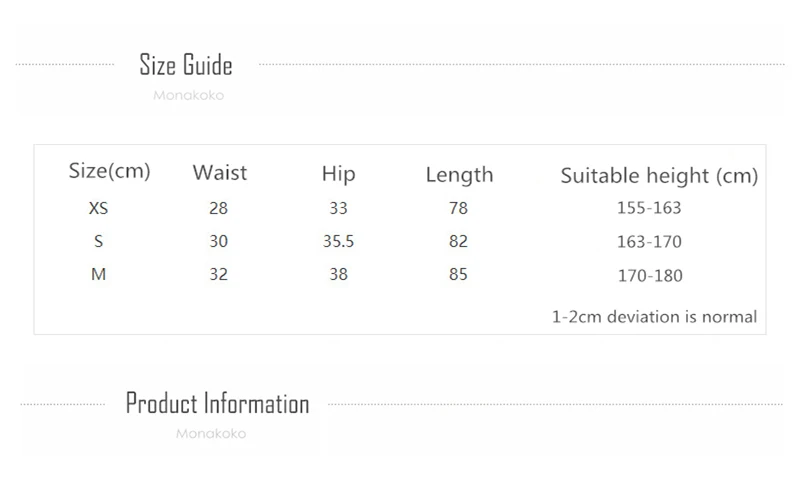Click the Hip column header
Screen dimensions: 800x500
[338, 173]
